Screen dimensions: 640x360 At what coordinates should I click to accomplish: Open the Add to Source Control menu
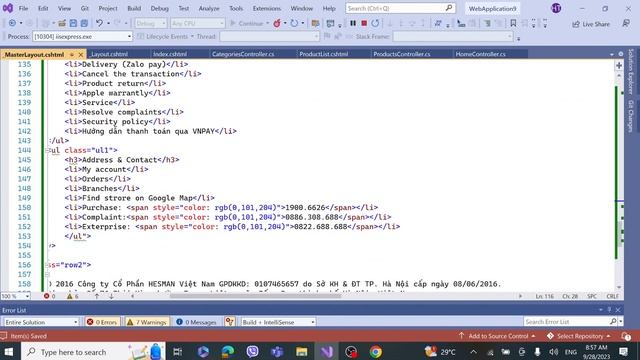pyautogui.click(x=496, y=336)
